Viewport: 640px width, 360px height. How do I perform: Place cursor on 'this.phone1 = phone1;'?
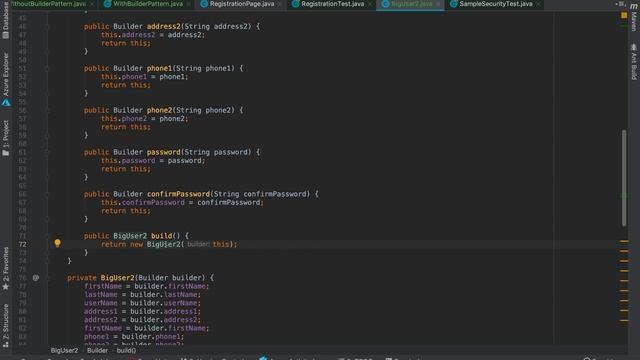pyautogui.click(x=144, y=77)
